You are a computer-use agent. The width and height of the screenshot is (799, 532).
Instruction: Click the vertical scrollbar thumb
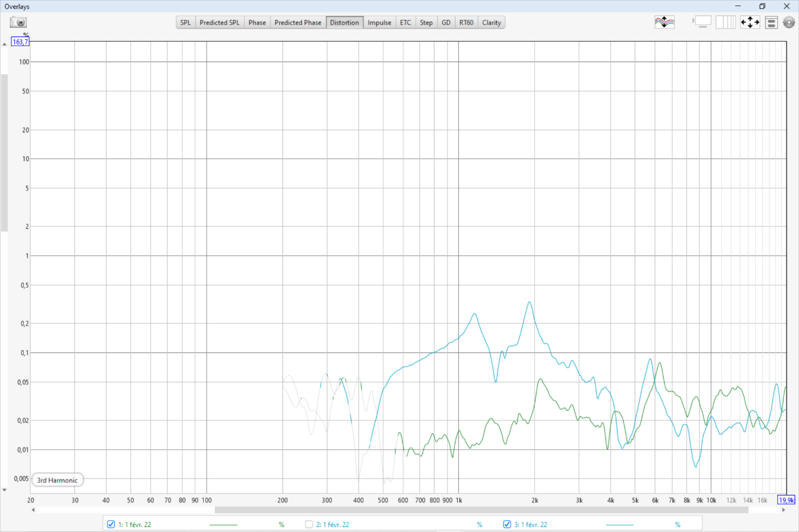tap(4, 152)
